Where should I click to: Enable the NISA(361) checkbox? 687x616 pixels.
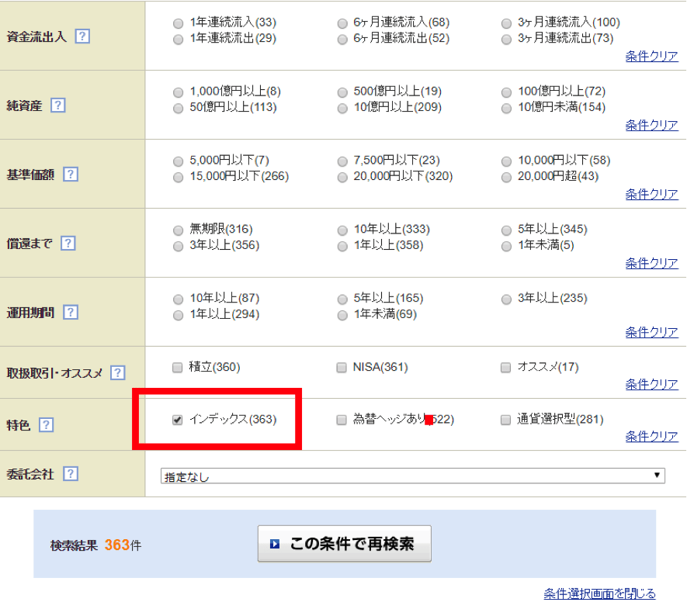coord(342,368)
